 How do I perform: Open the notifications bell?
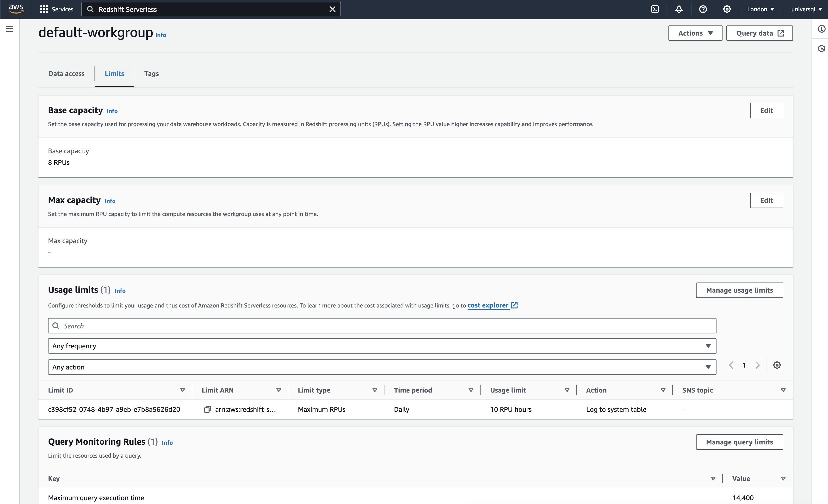pyautogui.click(x=679, y=9)
